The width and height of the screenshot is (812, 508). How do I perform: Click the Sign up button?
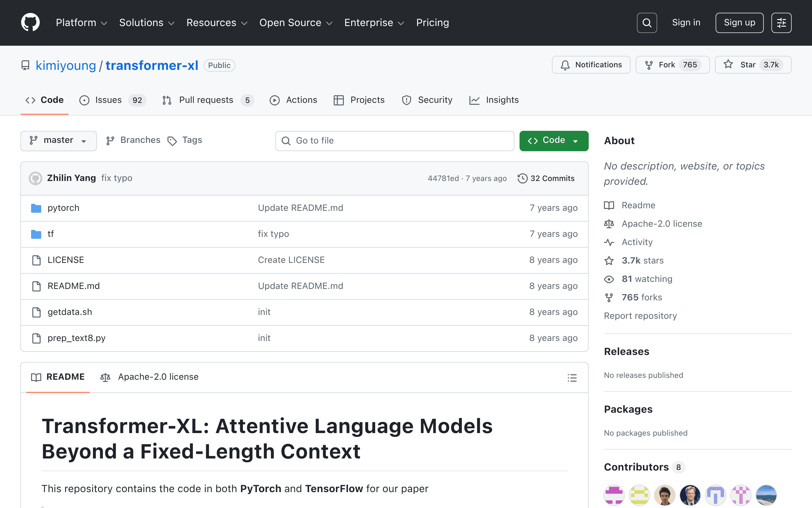[x=740, y=23]
